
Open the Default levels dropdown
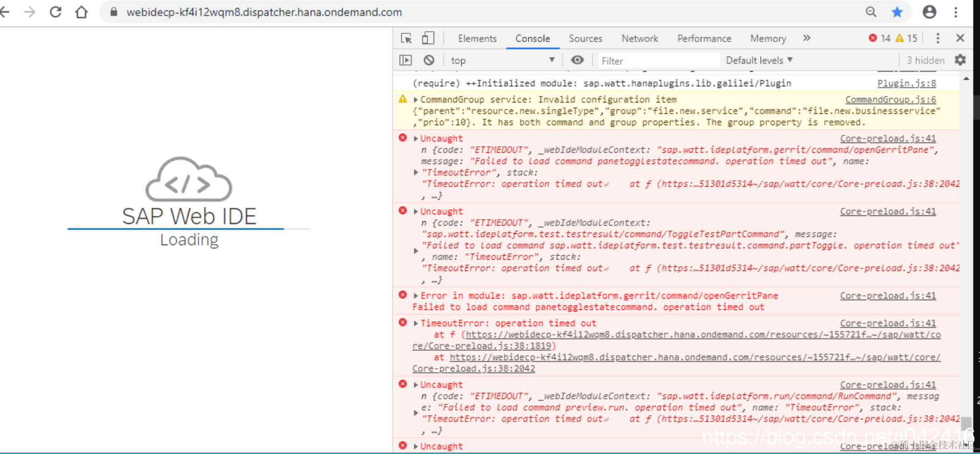tap(759, 60)
